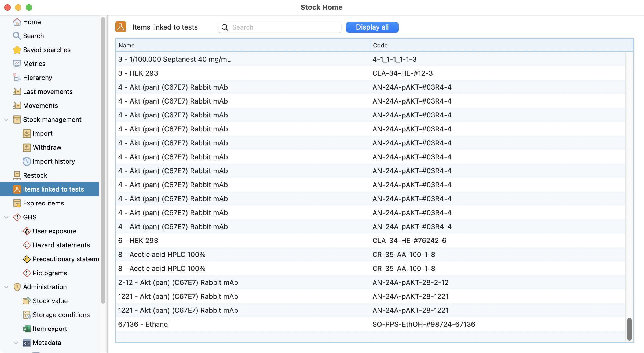Open the Metrics chart icon

coord(17,64)
